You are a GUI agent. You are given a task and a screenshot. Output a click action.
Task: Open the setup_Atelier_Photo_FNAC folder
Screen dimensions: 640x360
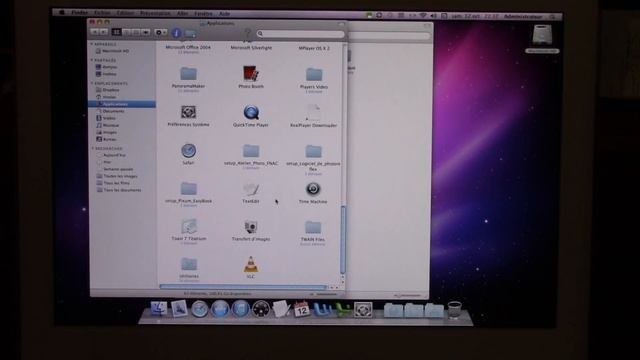tap(251, 151)
